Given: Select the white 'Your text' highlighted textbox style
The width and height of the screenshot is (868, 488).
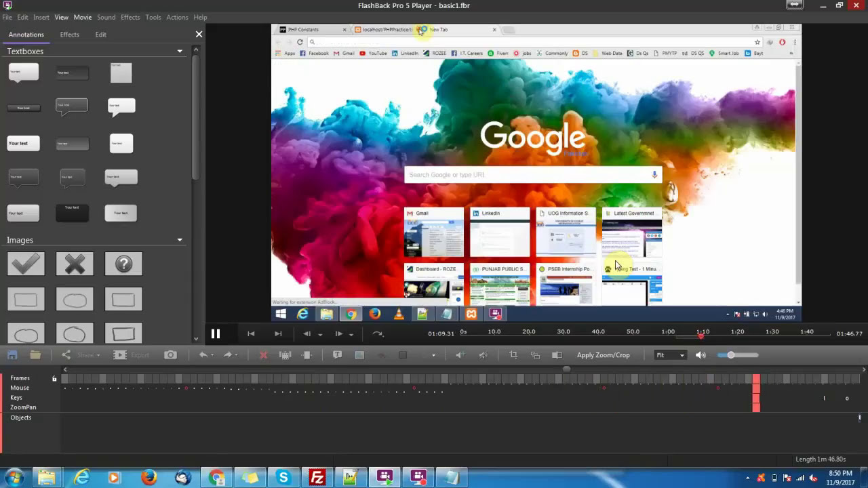Looking at the screenshot, I should pyautogui.click(x=23, y=143).
